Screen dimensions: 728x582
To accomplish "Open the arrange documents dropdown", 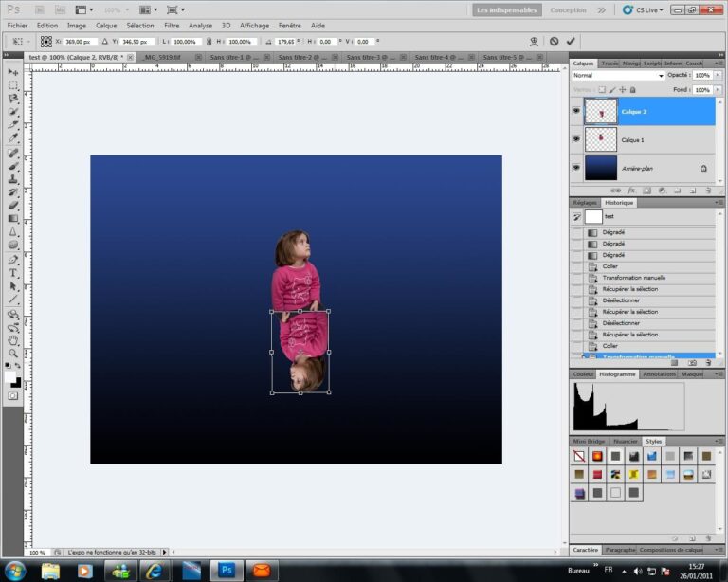I will click(149, 9).
